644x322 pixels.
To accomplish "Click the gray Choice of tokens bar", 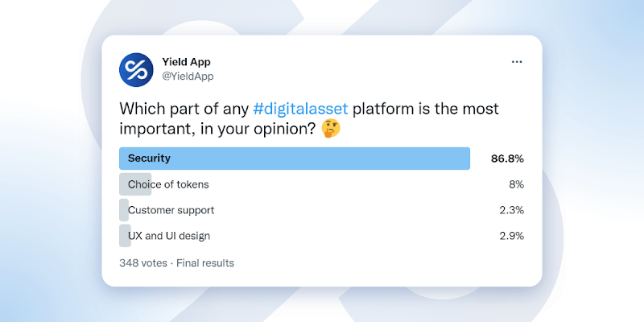I will 135,184.
